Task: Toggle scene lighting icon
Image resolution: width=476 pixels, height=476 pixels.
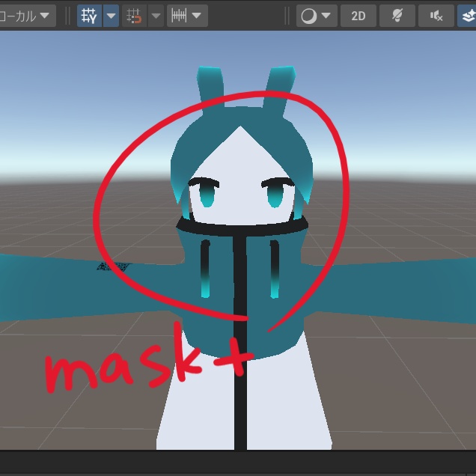Action: coord(397,16)
